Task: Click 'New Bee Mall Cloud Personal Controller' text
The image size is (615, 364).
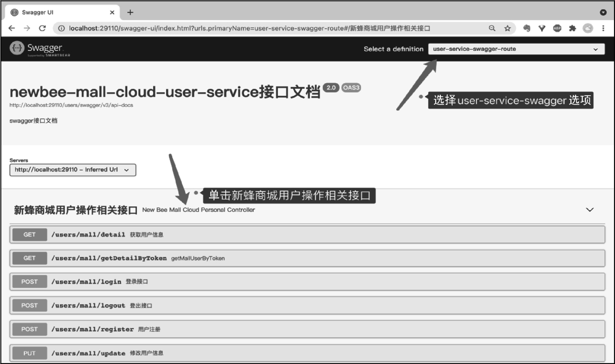Action: click(199, 210)
